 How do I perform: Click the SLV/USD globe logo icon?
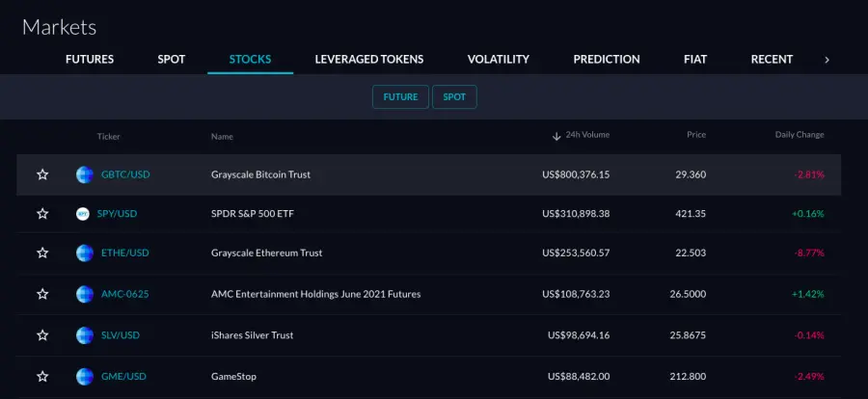point(85,335)
